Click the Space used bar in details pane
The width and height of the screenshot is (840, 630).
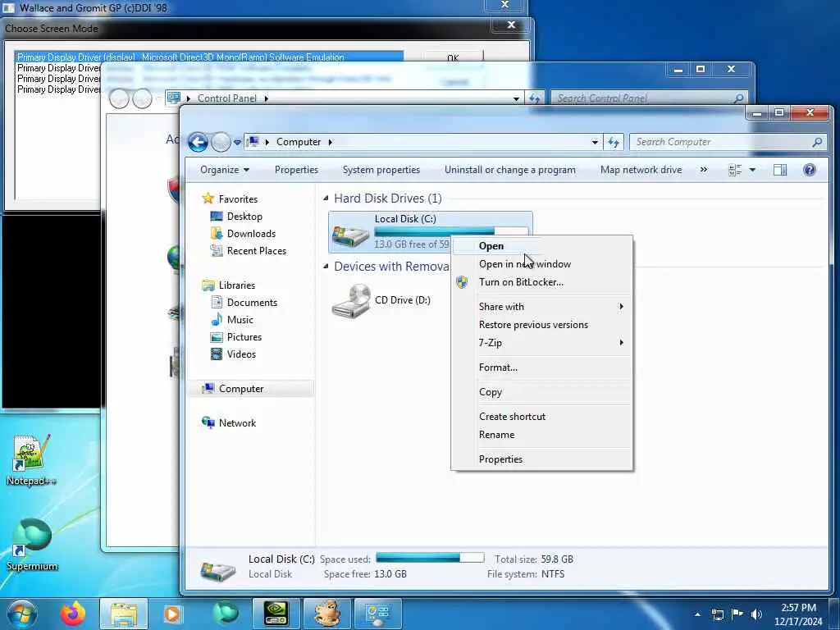[x=430, y=558]
